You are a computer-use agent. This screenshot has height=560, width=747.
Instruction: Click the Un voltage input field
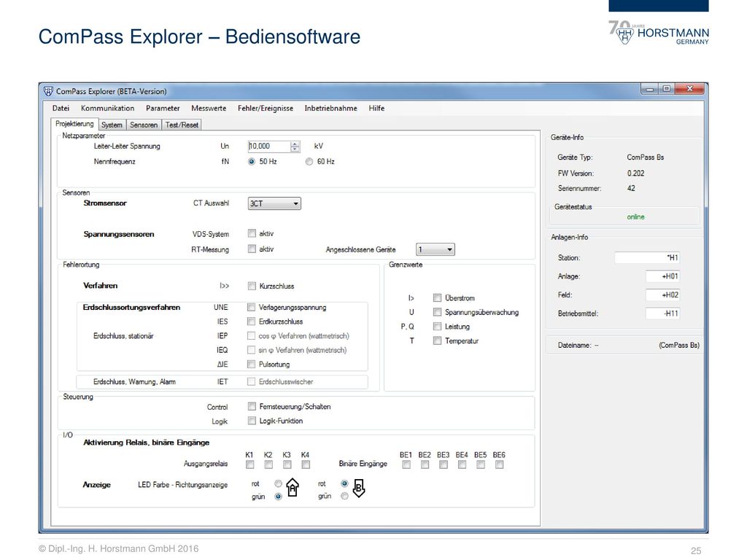click(269, 146)
